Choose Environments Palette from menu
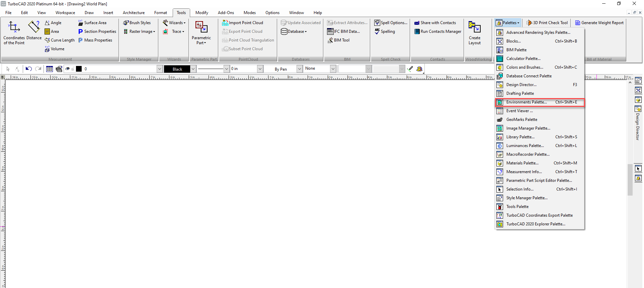 (540, 102)
